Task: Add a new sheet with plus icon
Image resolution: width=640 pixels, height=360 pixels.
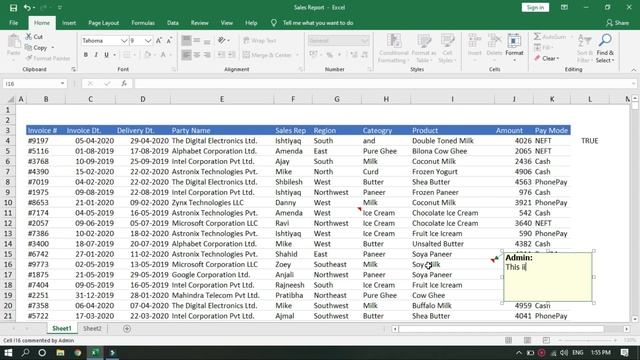Action: click(127, 329)
